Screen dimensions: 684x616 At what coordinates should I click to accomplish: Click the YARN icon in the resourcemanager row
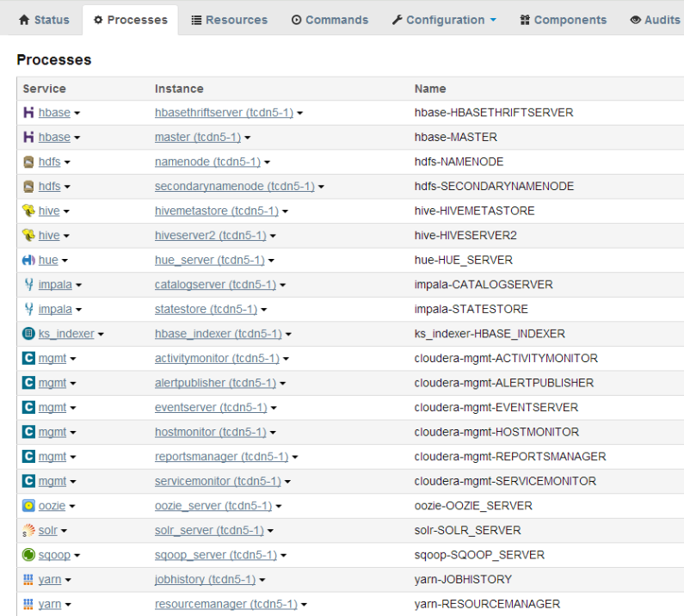tap(28, 604)
